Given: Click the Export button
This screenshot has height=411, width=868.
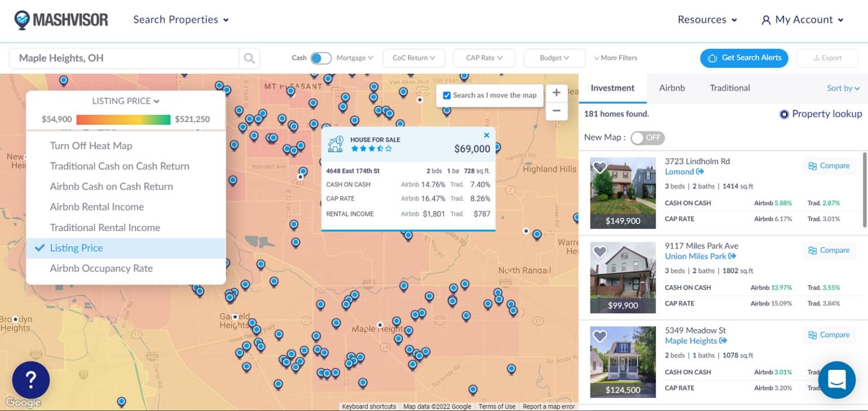Looking at the screenshot, I should tap(827, 58).
